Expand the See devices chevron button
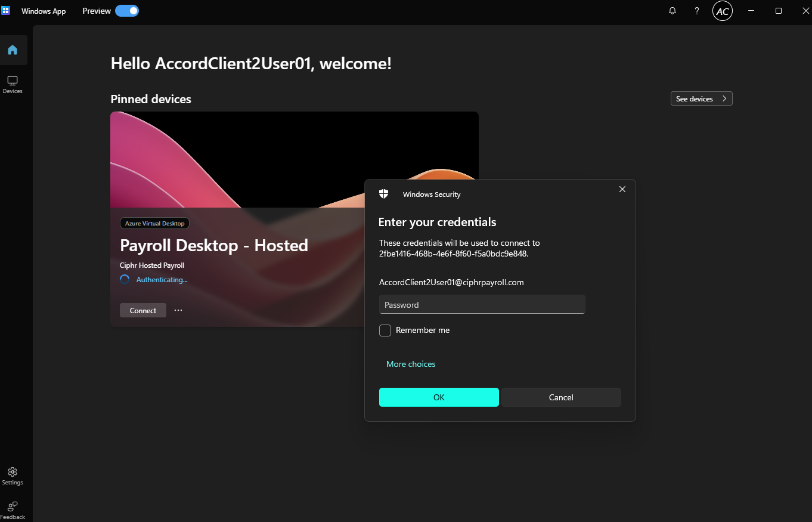This screenshot has width=812, height=522. point(702,98)
